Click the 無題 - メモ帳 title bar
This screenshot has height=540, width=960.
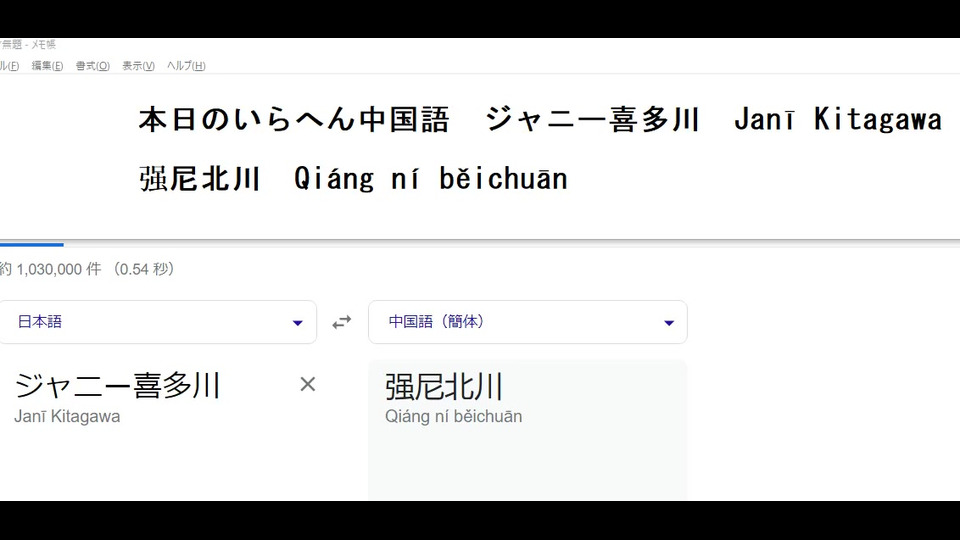30,45
